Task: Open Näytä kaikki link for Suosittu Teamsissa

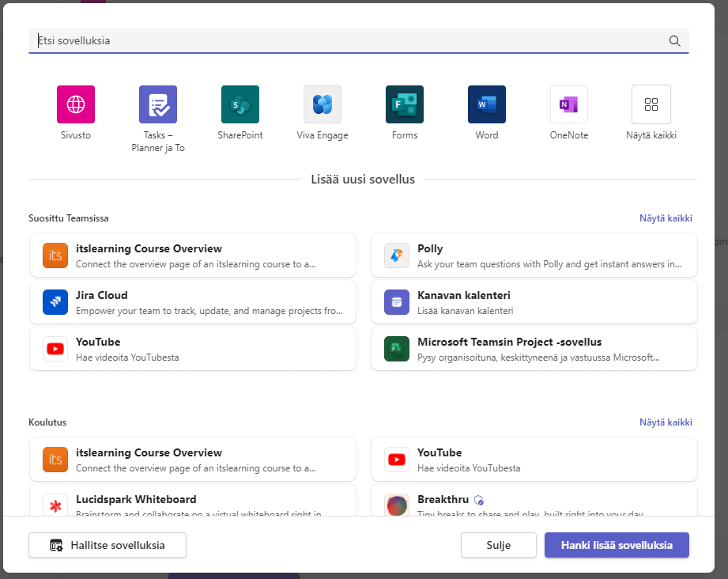Action: 666,218
